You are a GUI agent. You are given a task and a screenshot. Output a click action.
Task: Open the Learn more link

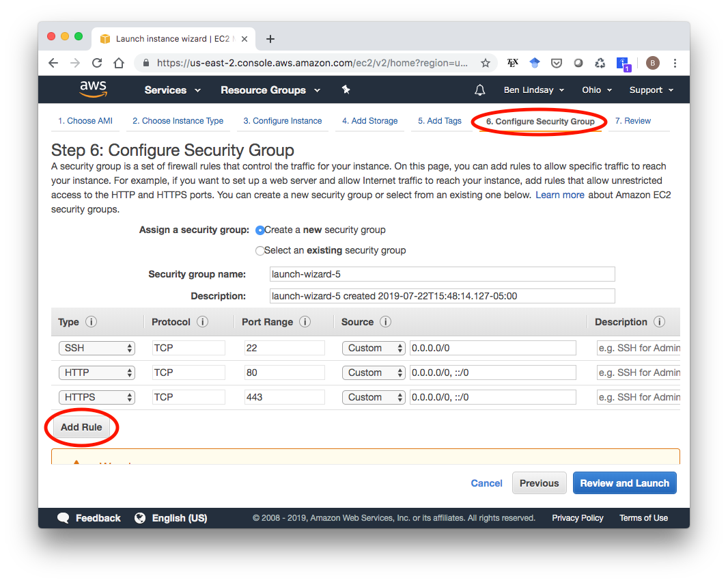pos(559,195)
